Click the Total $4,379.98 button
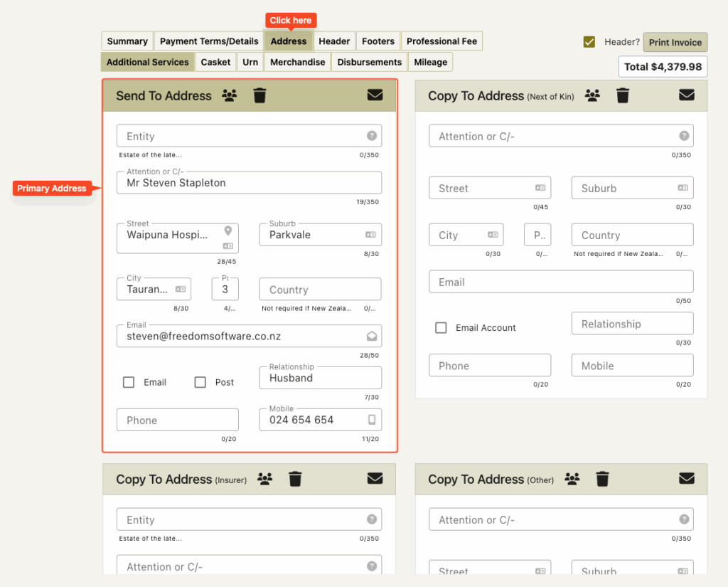Viewport: 728px width, 587px height. point(663,66)
